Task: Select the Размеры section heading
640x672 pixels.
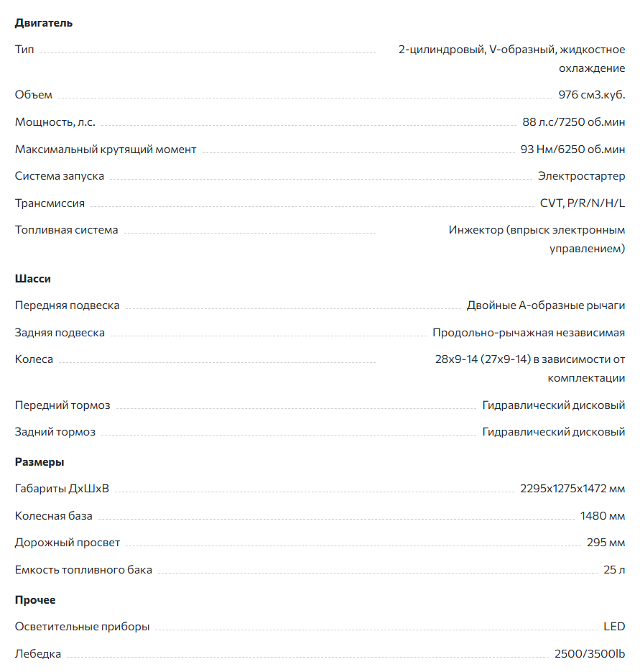Action: tap(40, 462)
